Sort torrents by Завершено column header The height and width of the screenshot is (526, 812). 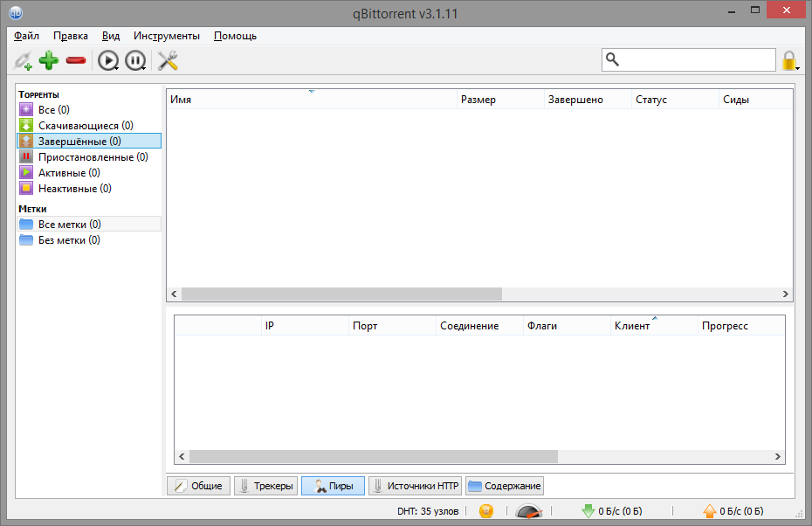click(588, 100)
